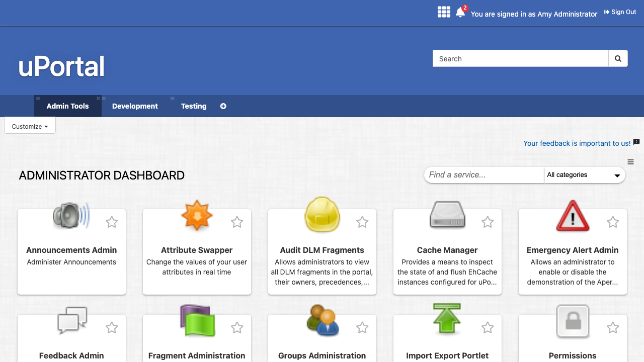Open the Import Export Portlet title link

447,355
